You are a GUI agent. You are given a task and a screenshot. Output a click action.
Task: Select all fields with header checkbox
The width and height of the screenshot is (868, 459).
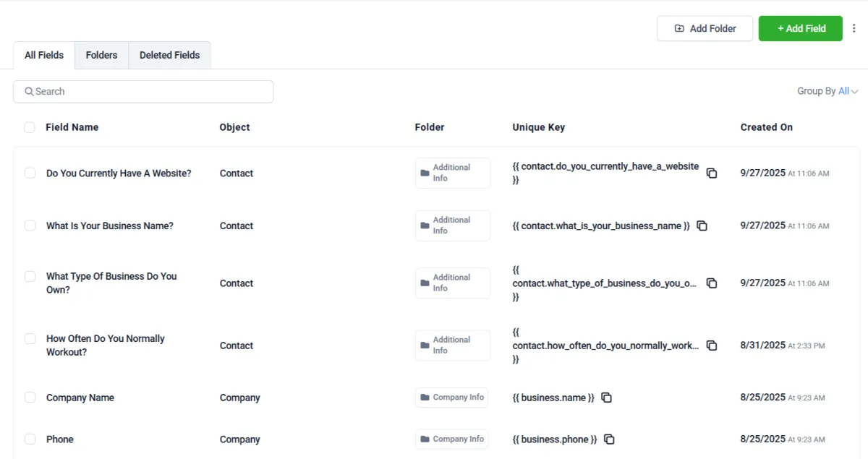(x=30, y=127)
